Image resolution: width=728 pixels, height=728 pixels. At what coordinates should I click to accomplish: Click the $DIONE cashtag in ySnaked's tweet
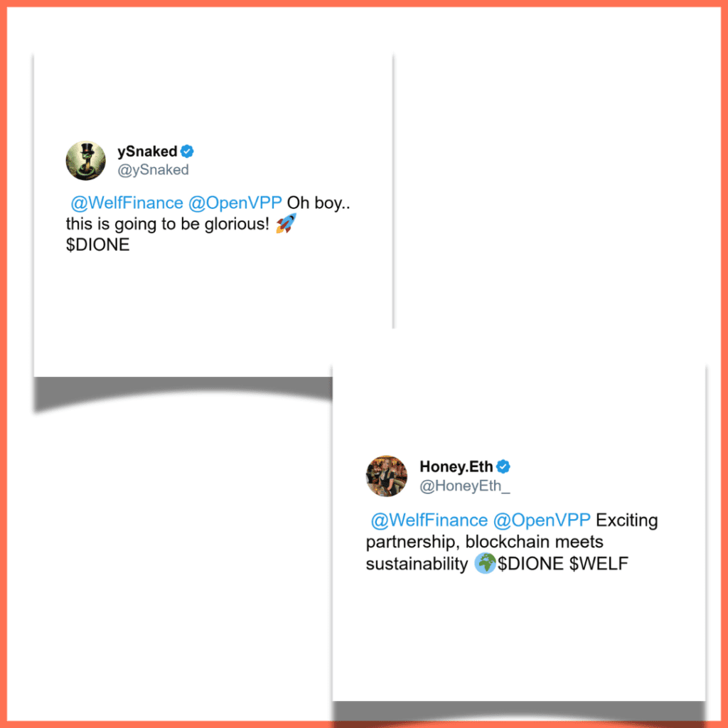tap(97, 245)
